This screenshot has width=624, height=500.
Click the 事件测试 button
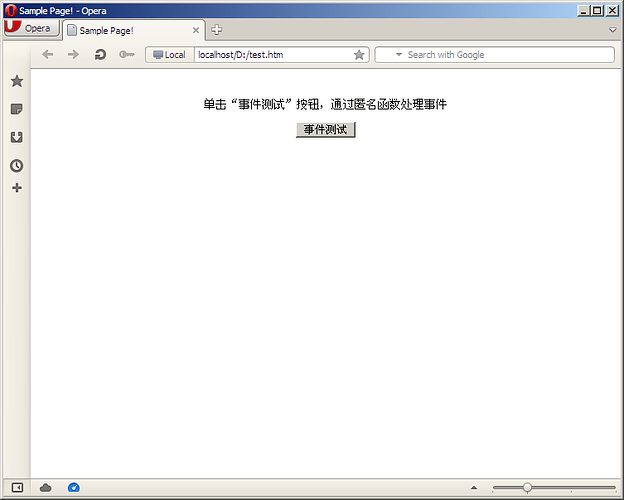(x=326, y=130)
